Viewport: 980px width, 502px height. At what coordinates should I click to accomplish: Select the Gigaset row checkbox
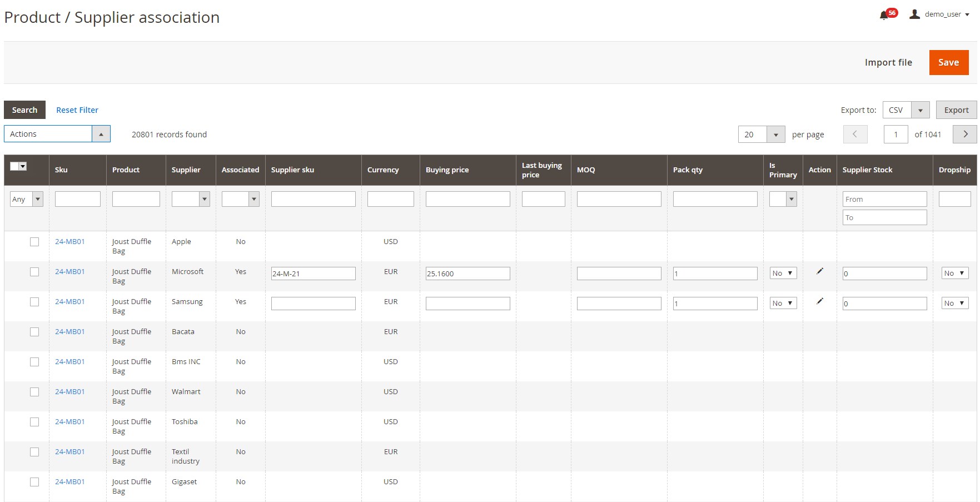tap(34, 482)
